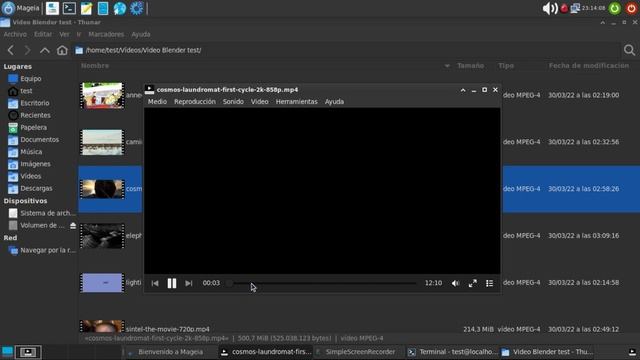
Task: Go back in Thunar
Action: (x=11, y=50)
